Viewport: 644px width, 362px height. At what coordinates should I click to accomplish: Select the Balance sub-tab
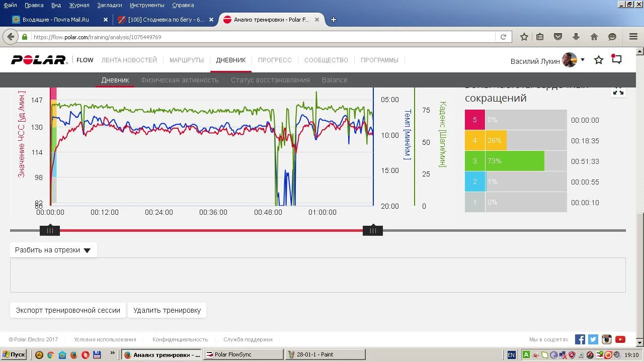(335, 80)
